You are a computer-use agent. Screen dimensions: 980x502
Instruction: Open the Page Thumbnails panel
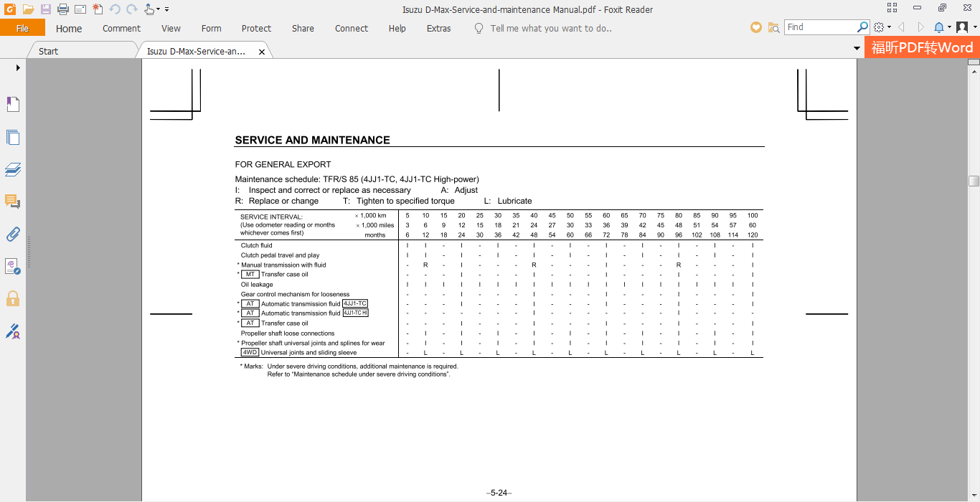pos(13,137)
